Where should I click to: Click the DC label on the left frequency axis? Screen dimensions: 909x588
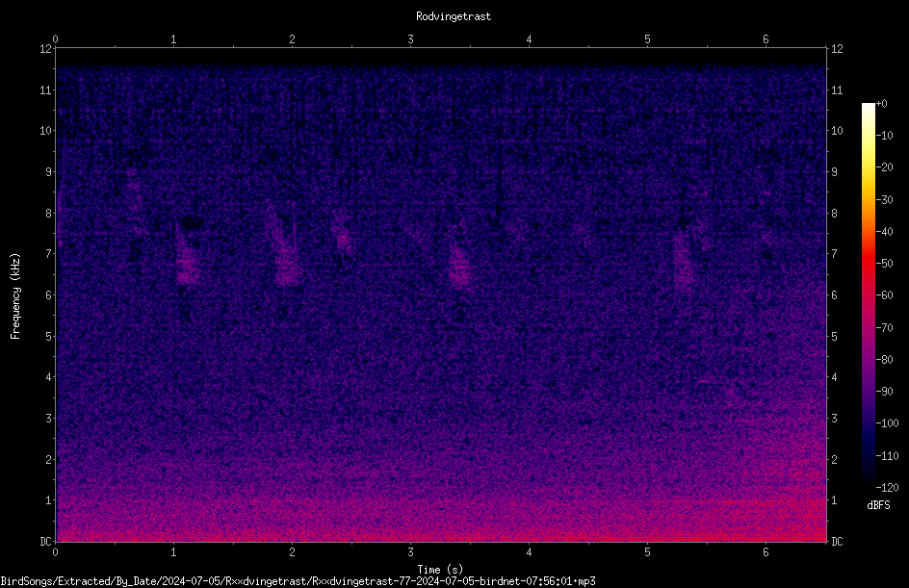point(45,542)
